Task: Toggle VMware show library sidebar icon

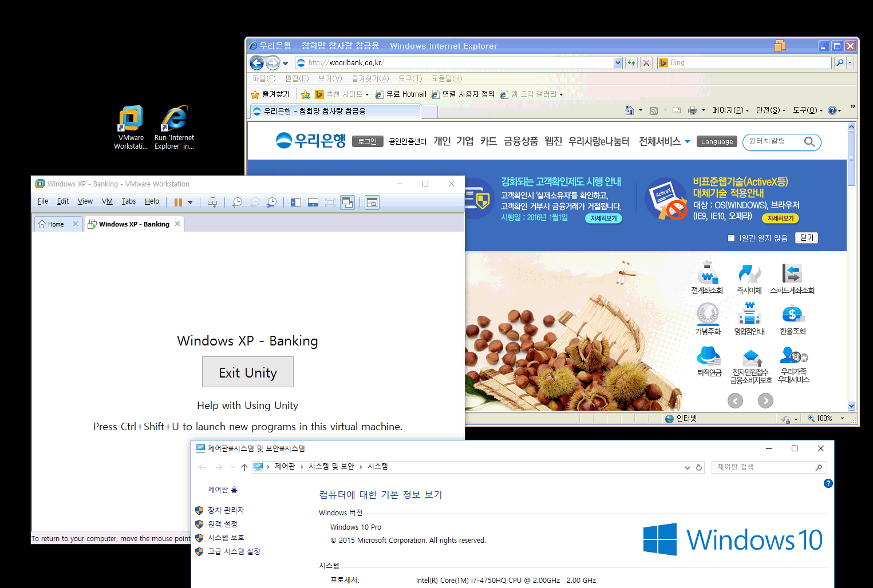Action: point(296,202)
